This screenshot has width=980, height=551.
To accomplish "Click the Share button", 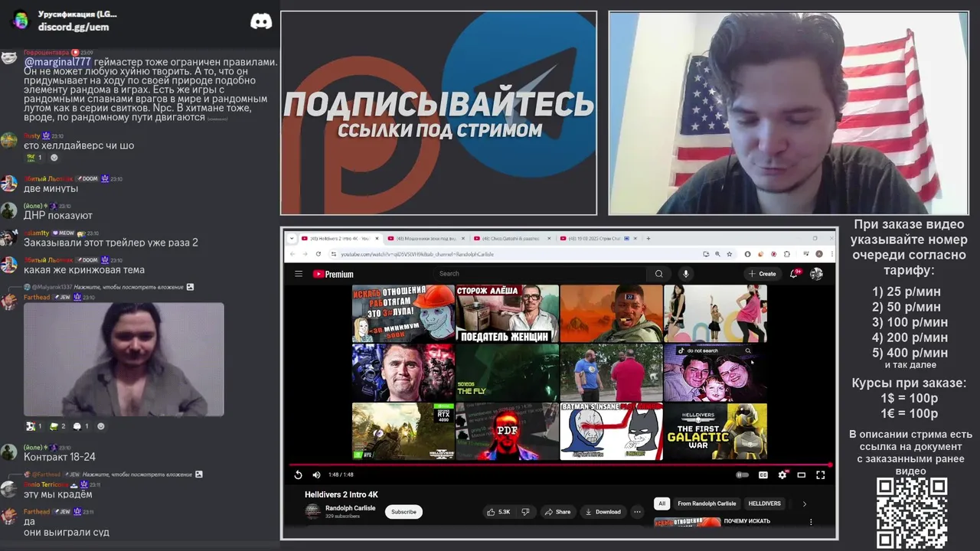I will tap(557, 511).
